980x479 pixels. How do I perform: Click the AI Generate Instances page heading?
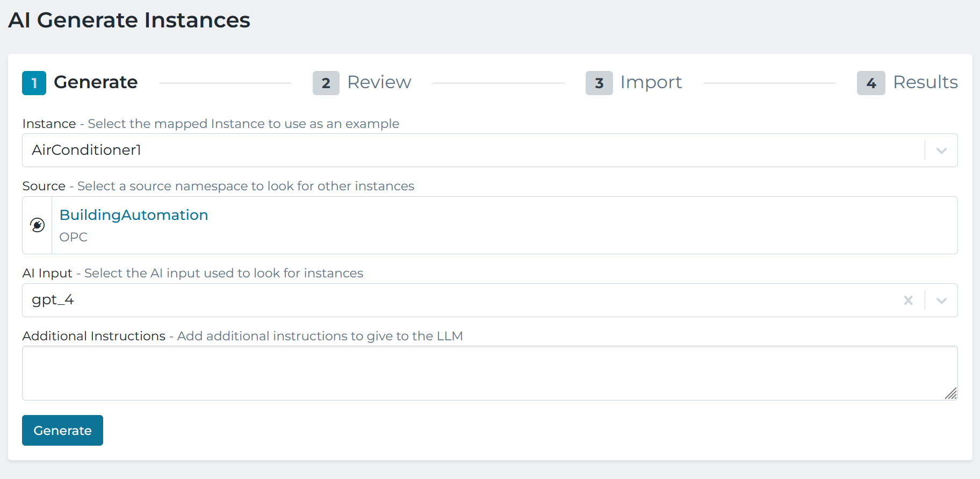click(129, 20)
